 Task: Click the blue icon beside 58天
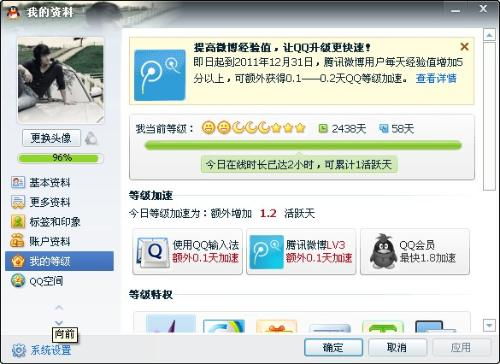[384, 128]
